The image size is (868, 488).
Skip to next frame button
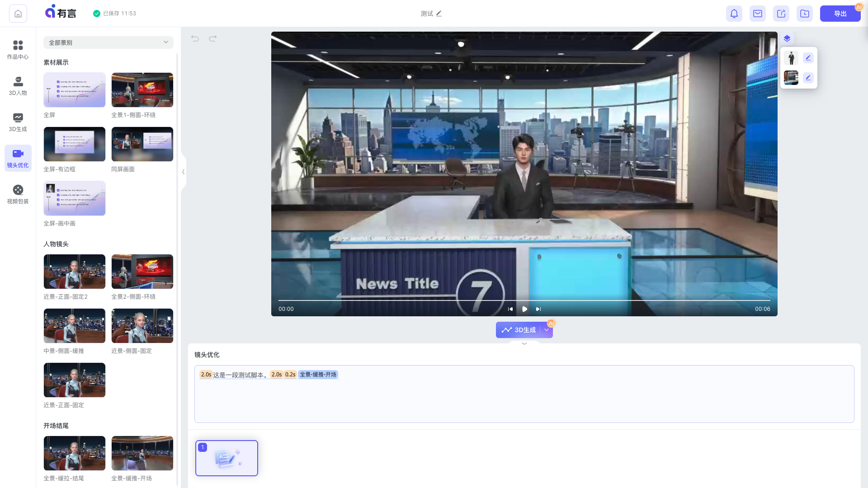coord(538,309)
